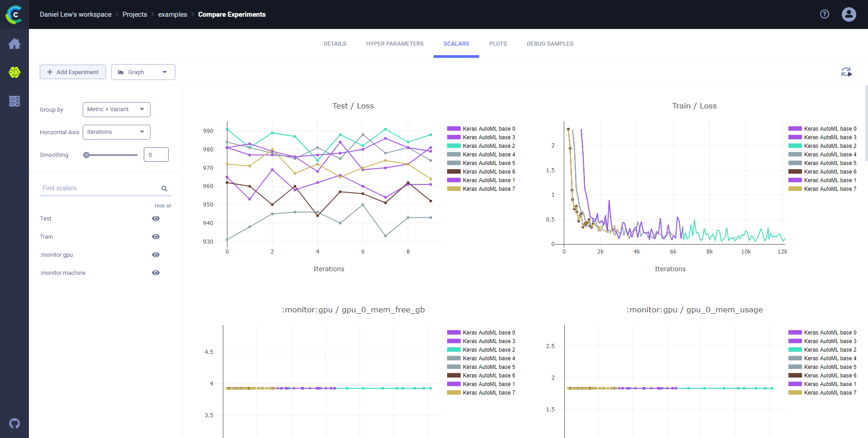Click the Smoothing slider handle
The width and height of the screenshot is (868, 438).
tap(86, 155)
